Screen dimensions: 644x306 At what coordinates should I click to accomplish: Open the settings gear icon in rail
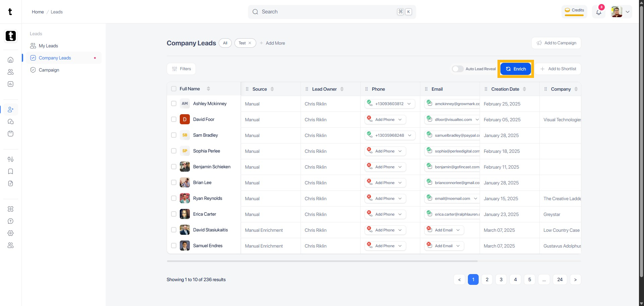click(11, 233)
